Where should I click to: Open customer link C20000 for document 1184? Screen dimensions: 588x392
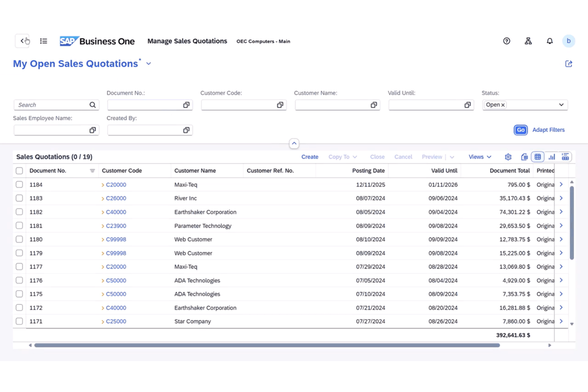(x=116, y=185)
